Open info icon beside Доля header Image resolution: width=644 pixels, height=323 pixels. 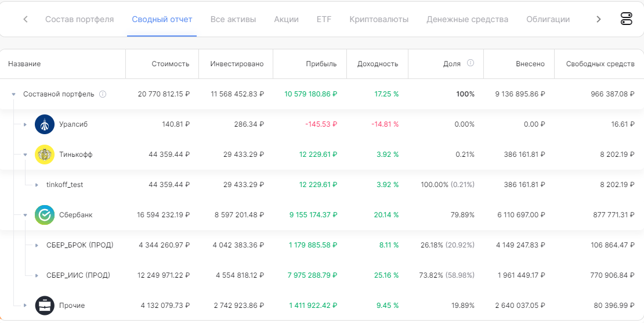(471, 63)
